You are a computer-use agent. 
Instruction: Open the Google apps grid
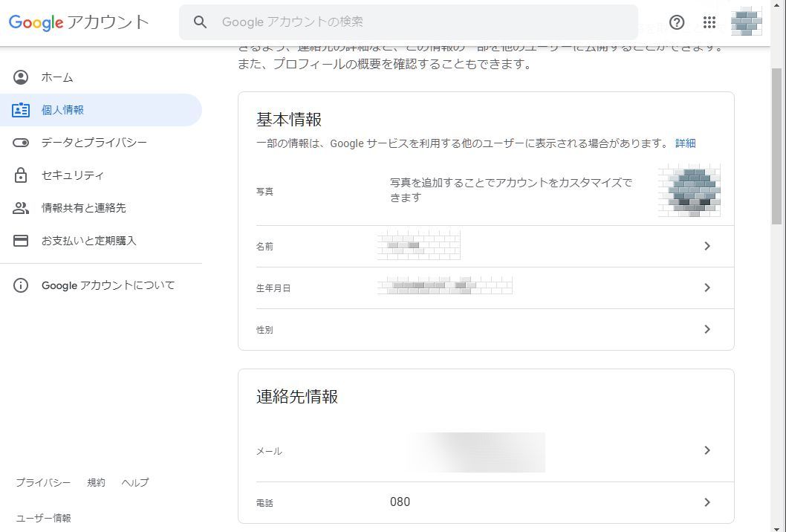point(709,22)
